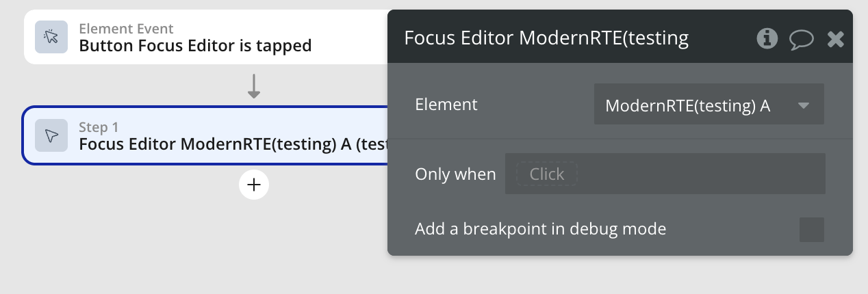
Task: Click the down arrow connecting event to step
Action: 254,86
